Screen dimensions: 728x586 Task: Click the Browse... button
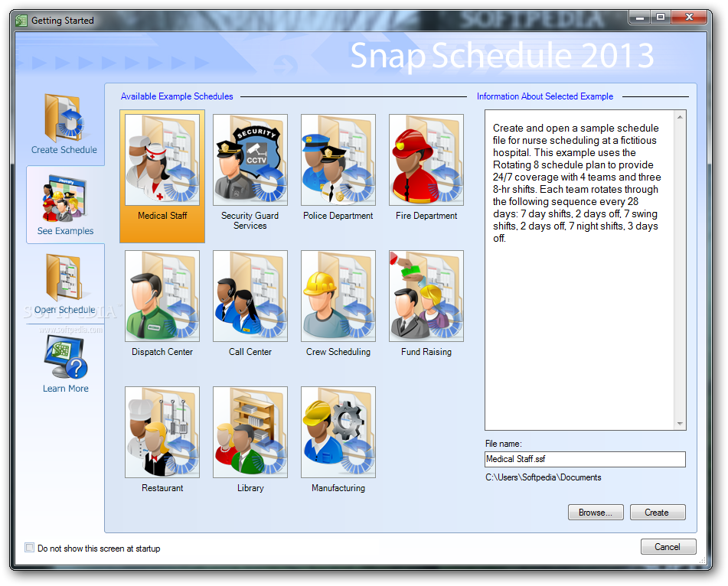596,513
